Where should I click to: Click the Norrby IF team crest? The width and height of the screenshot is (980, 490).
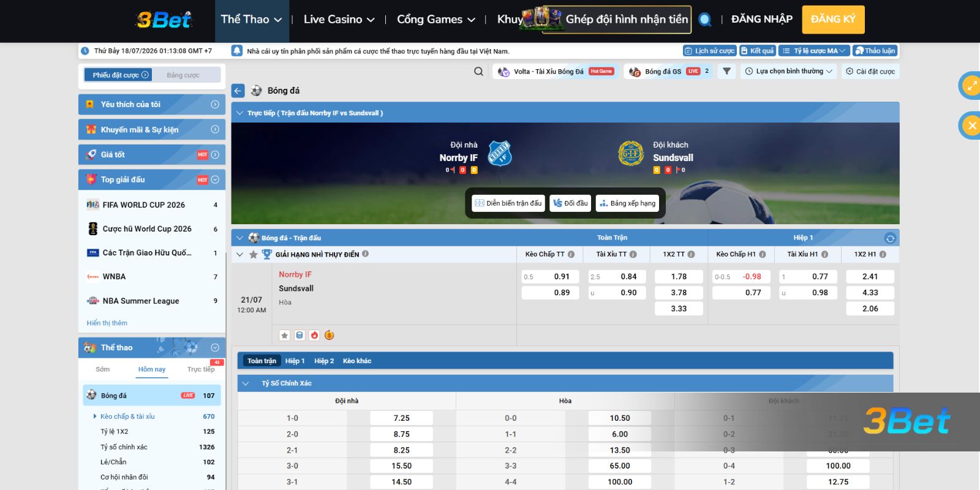[x=499, y=153]
